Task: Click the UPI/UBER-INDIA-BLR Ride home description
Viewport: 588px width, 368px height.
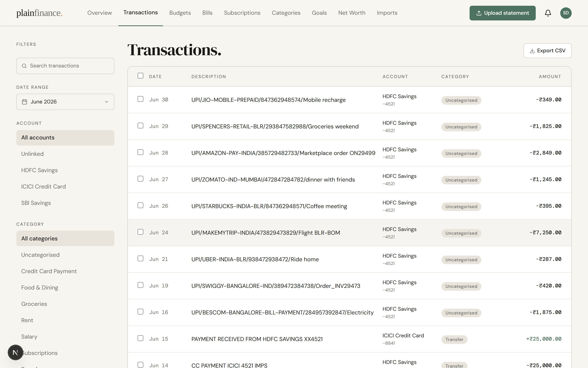Action: click(x=255, y=259)
